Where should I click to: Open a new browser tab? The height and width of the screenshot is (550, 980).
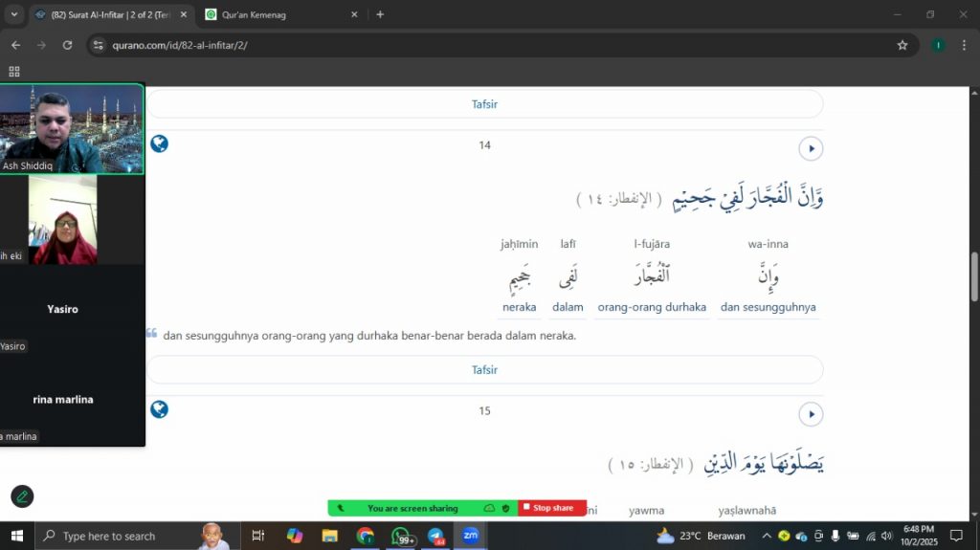[380, 14]
